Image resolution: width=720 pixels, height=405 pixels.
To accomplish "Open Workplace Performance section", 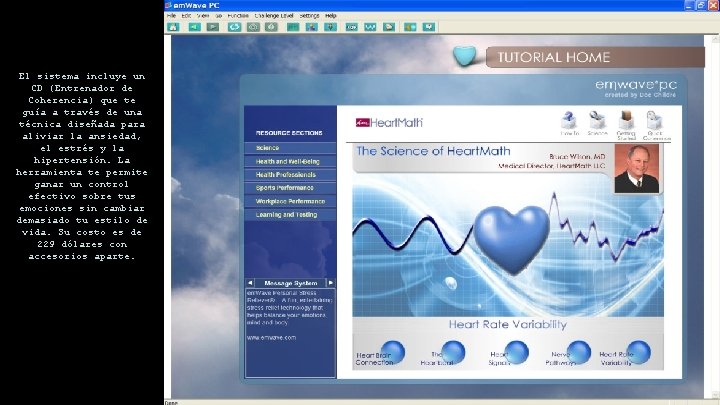I will 290,201.
